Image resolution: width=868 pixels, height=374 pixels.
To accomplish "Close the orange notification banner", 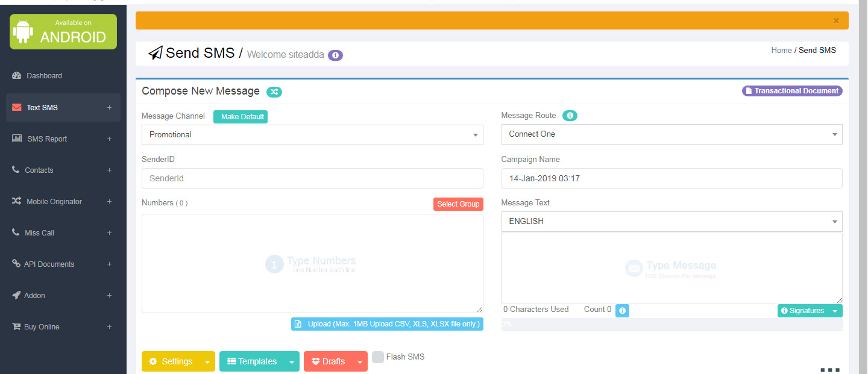I will click(836, 20).
